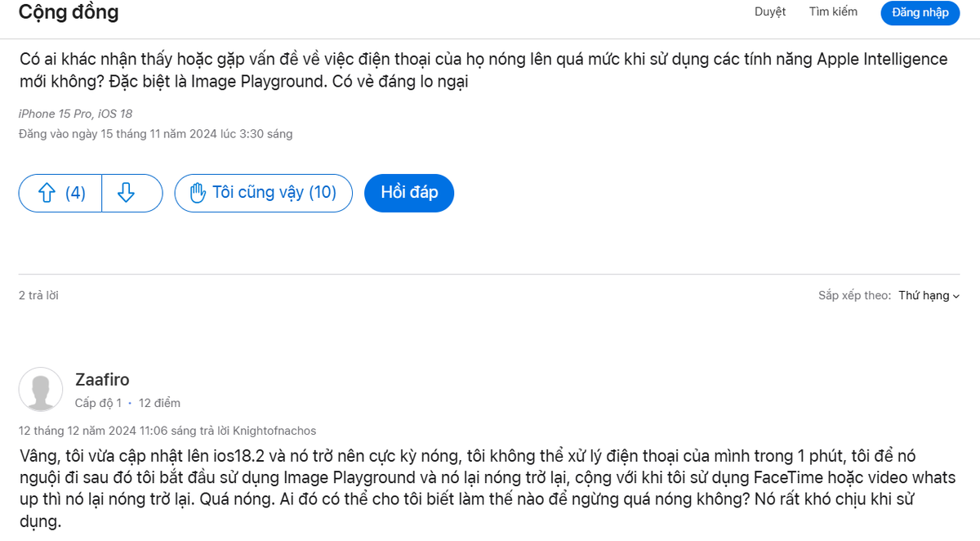Click the upvote arrow icon
Screen dimensions: 980x541
(47, 193)
